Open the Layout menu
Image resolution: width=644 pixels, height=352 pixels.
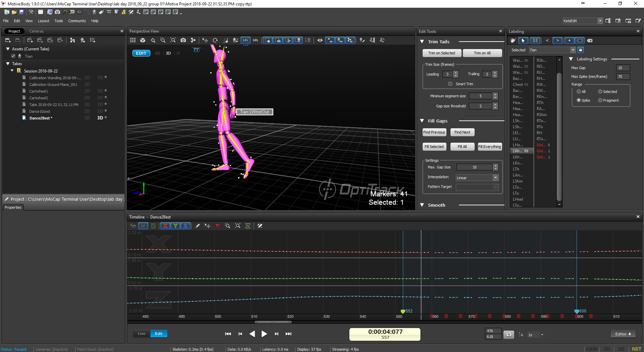(x=43, y=21)
